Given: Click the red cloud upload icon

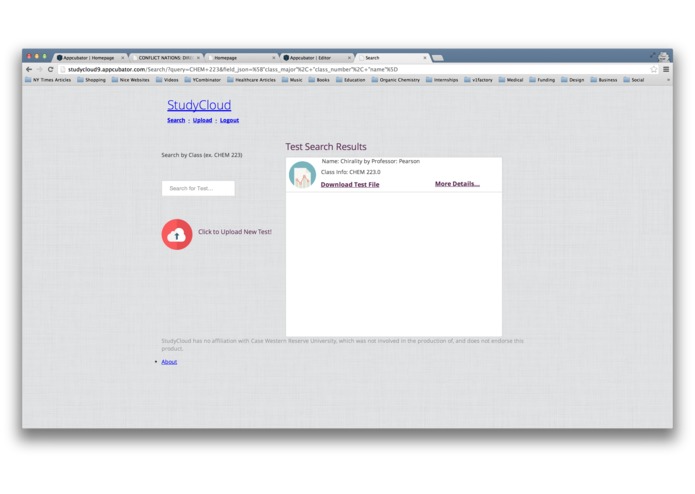Looking at the screenshot, I should click(177, 234).
